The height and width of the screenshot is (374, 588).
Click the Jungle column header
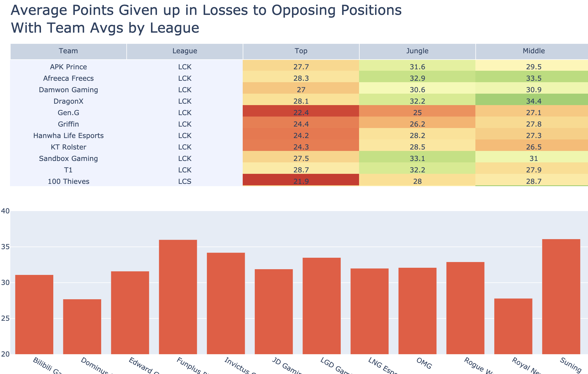pyautogui.click(x=418, y=52)
